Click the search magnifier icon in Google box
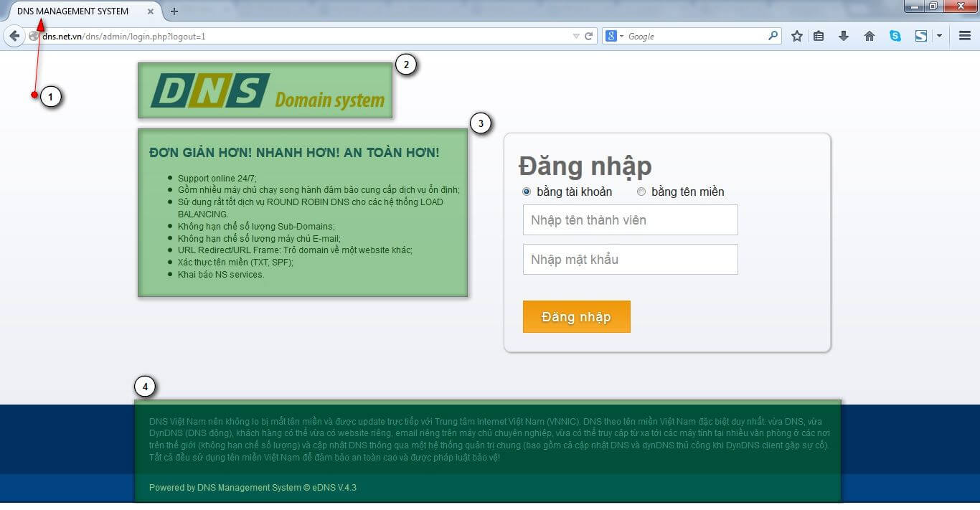This screenshot has width=980, height=510. click(x=773, y=36)
